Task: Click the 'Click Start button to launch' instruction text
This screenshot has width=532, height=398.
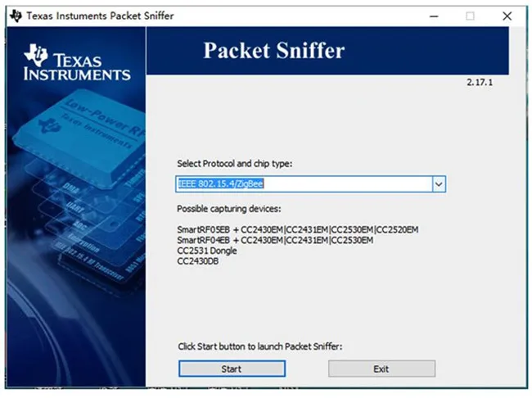Action: pyautogui.click(x=260, y=346)
